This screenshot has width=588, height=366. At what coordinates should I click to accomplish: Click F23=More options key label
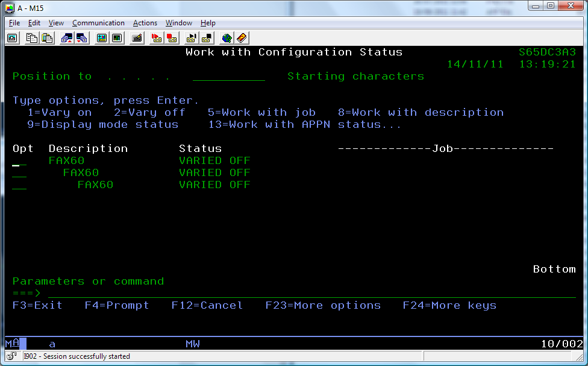tap(323, 305)
